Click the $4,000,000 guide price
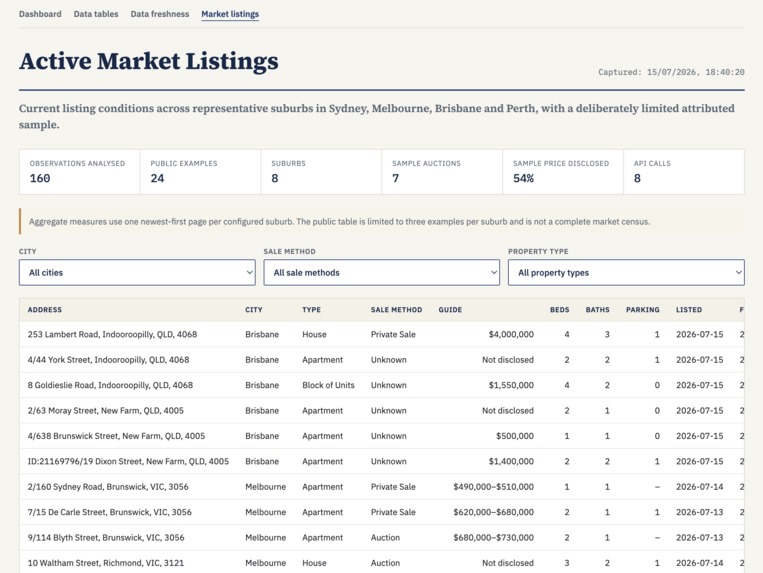This screenshot has width=763, height=573. [511, 335]
